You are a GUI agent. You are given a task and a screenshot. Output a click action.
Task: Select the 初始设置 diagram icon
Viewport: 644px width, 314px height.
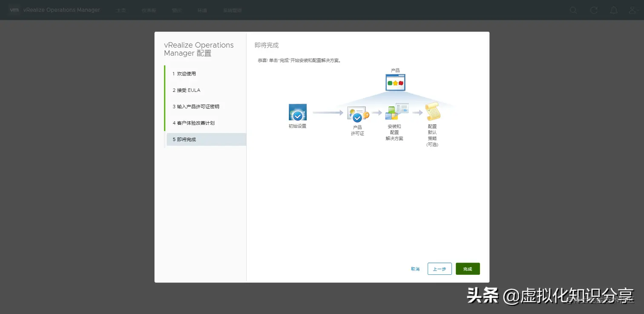297,112
